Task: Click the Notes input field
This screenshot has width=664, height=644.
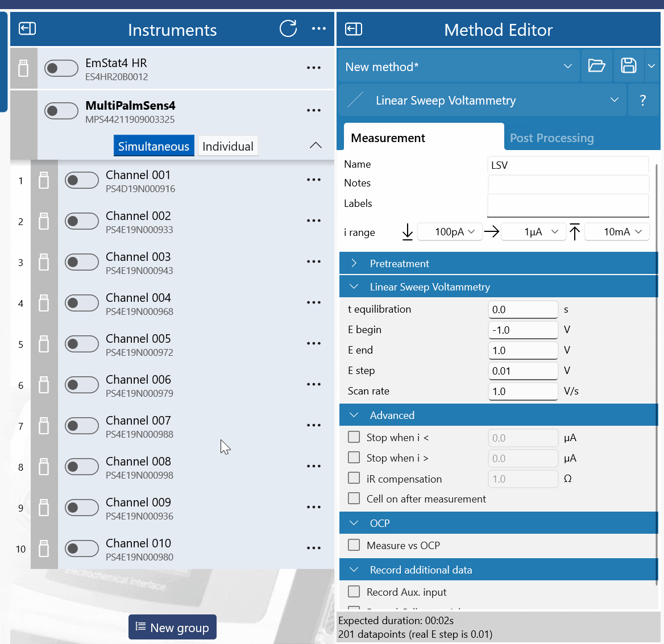Action: [x=568, y=184]
